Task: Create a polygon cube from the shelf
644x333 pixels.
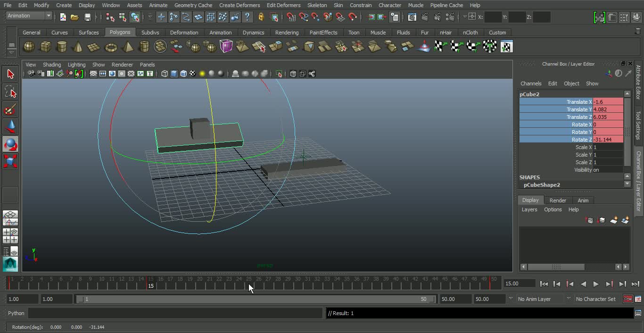Action: [45, 47]
